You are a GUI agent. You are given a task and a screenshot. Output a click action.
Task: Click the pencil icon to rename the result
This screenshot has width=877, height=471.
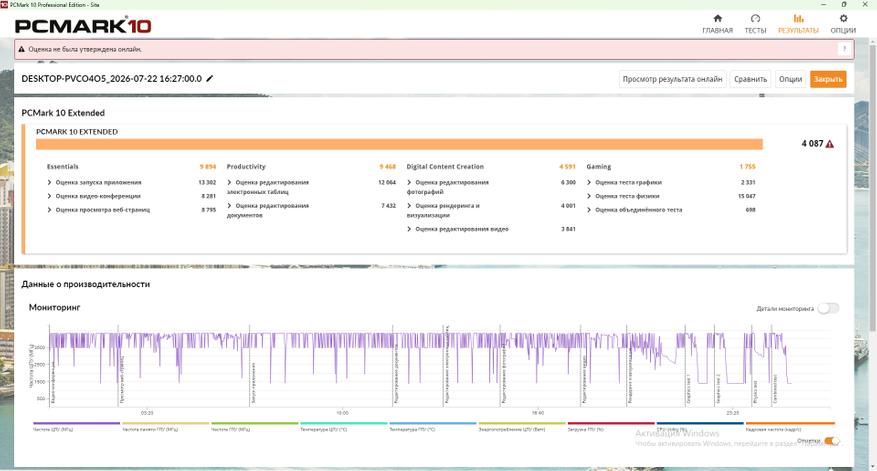pos(210,79)
